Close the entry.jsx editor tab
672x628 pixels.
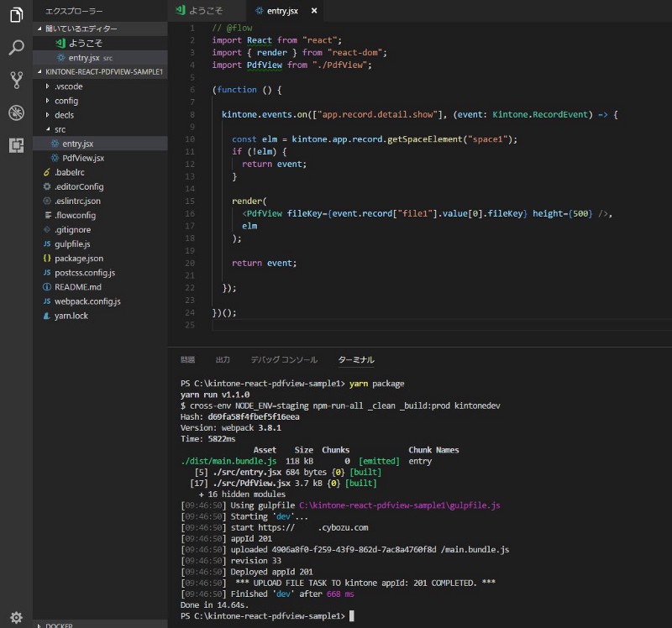click(x=314, y=11)
